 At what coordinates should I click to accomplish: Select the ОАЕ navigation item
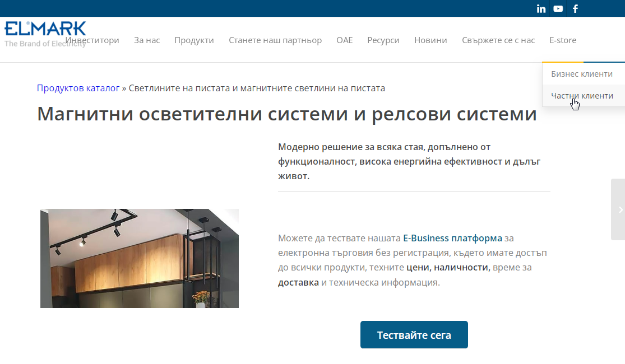345,40
